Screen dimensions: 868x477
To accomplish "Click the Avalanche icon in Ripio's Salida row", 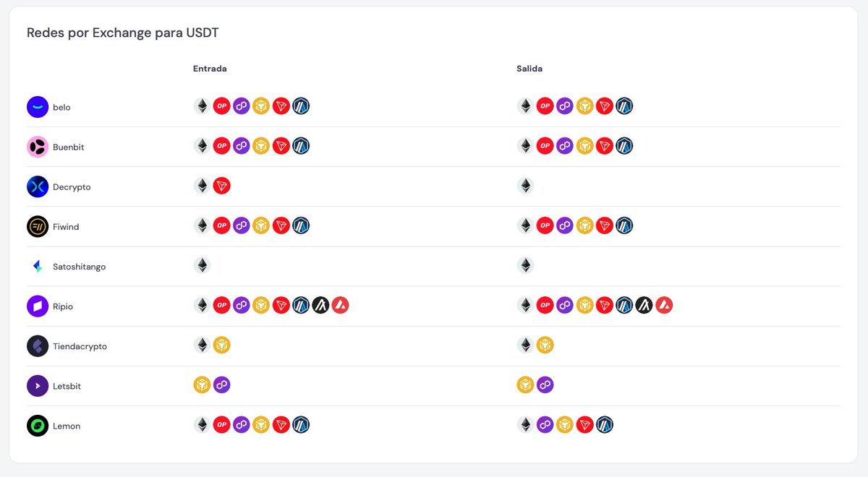I will click(x=664, y=305).
